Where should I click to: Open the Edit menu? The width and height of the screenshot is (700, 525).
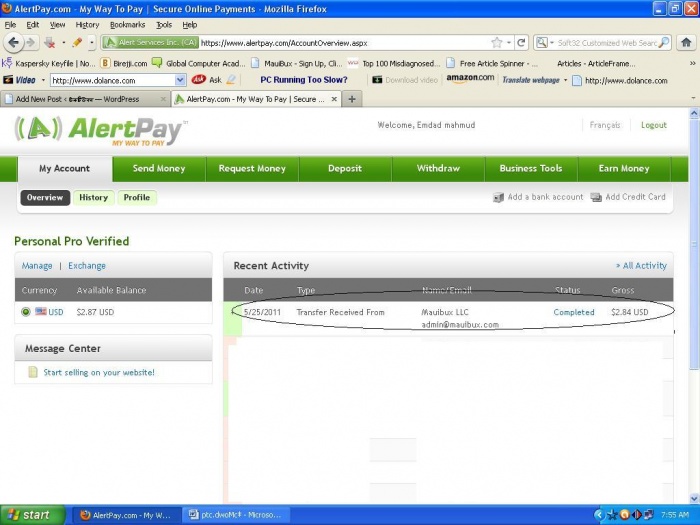point(33,25)
